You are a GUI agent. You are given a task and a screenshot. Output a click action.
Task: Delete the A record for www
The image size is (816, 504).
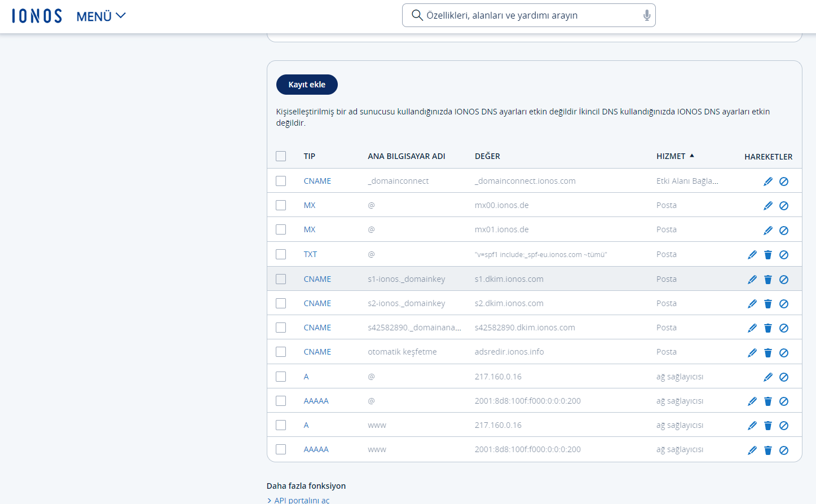[768, 425]
